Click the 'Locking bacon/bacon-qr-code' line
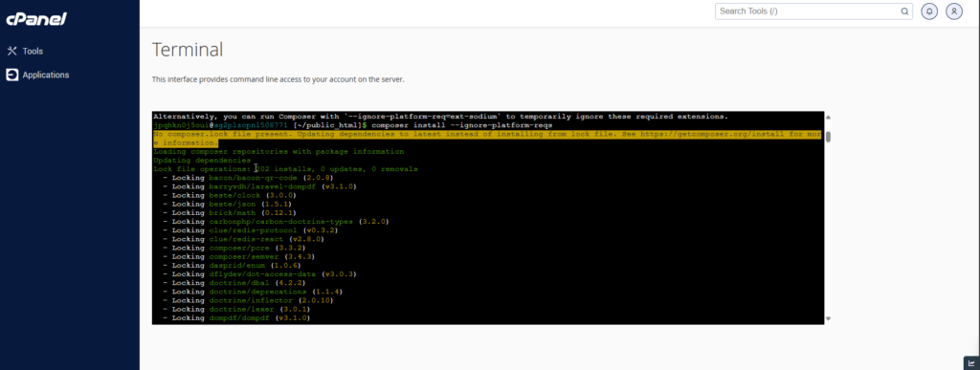 (248, 178)
